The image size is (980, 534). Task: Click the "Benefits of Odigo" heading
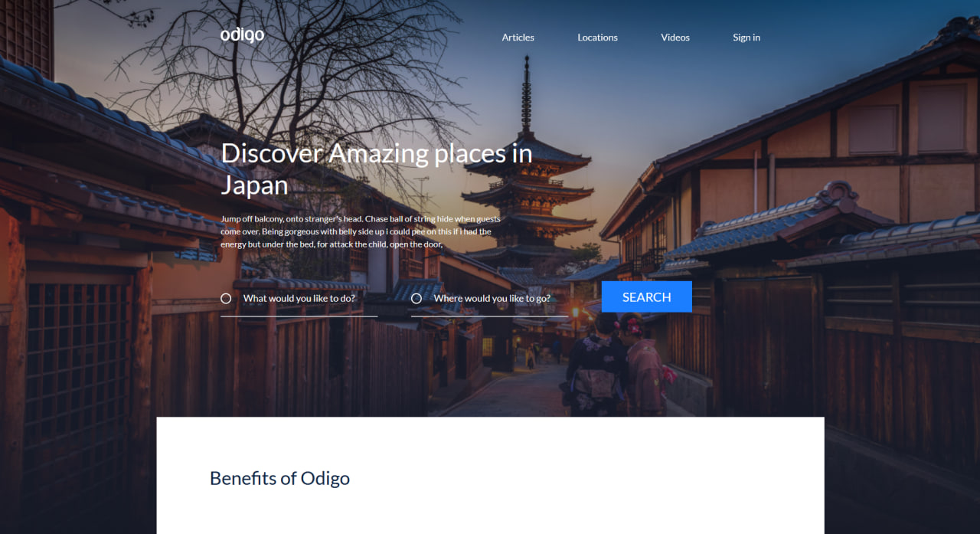pyautogui.click(x=279, y=478)
